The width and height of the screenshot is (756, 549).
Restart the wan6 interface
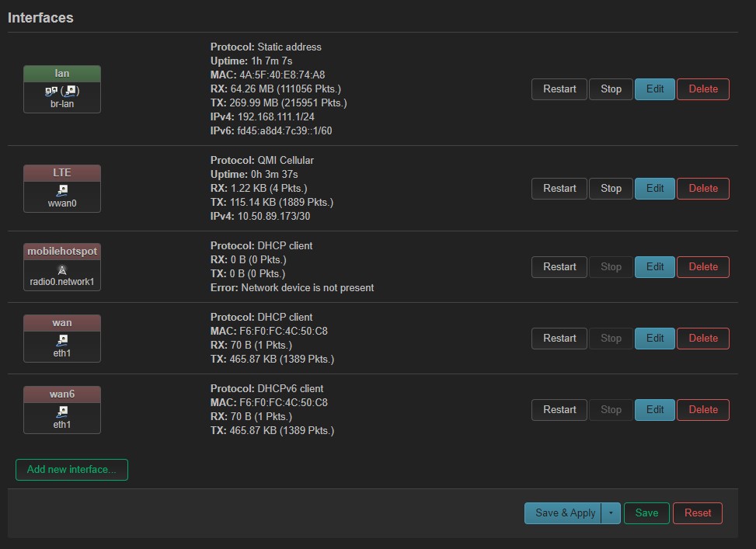(x=559, y=410)
